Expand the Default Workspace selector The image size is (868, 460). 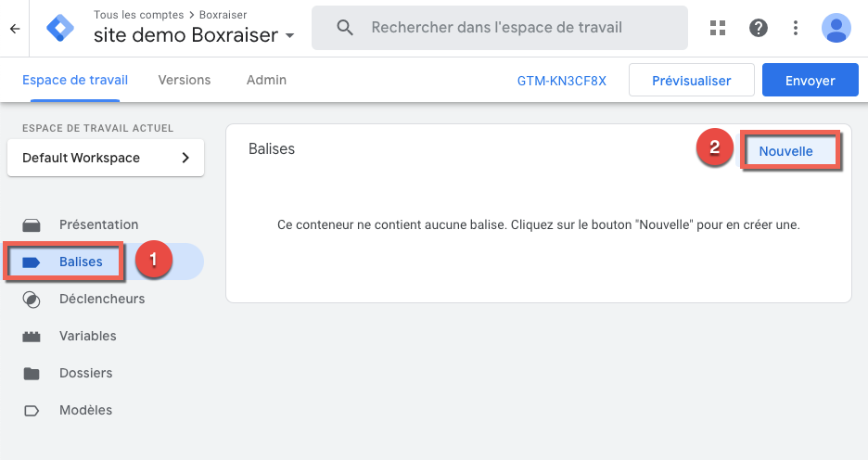[106, 158]
